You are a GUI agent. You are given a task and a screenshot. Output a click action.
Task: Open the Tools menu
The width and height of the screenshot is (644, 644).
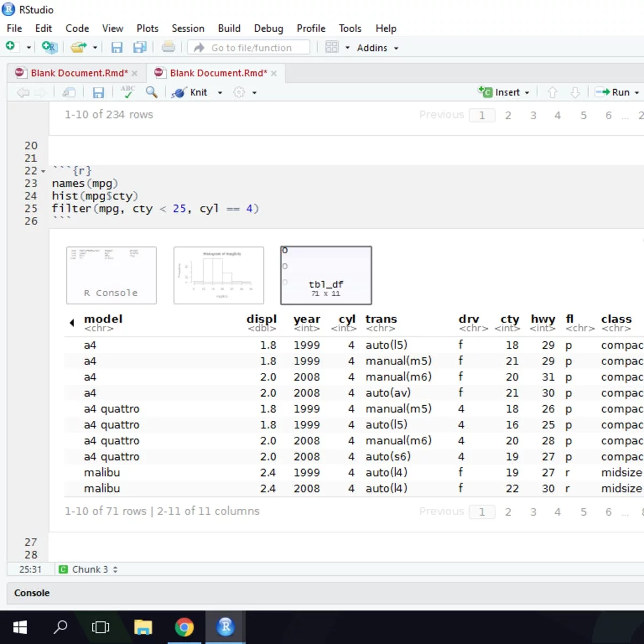tap(350, 28)
